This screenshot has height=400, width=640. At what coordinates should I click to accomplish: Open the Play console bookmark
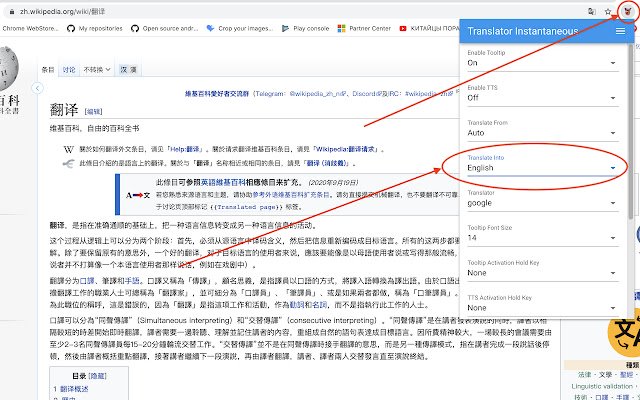coord(305,29)
